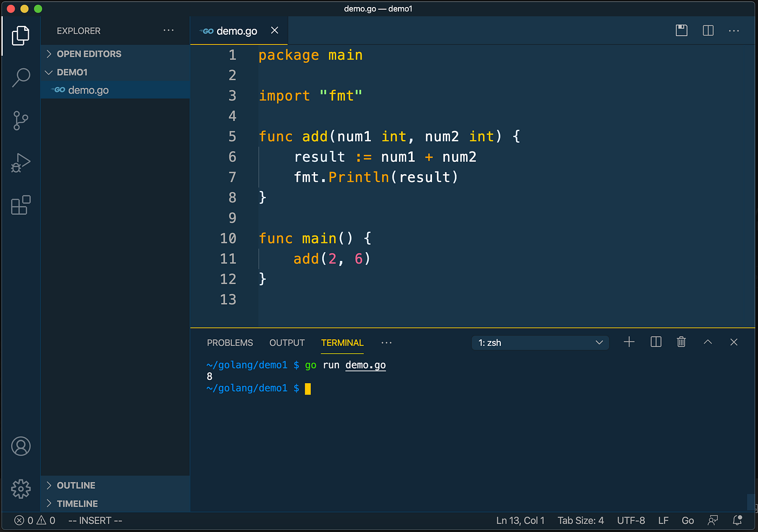Open the 1: zsh terminal selector dropdown

tap(540, 343)
